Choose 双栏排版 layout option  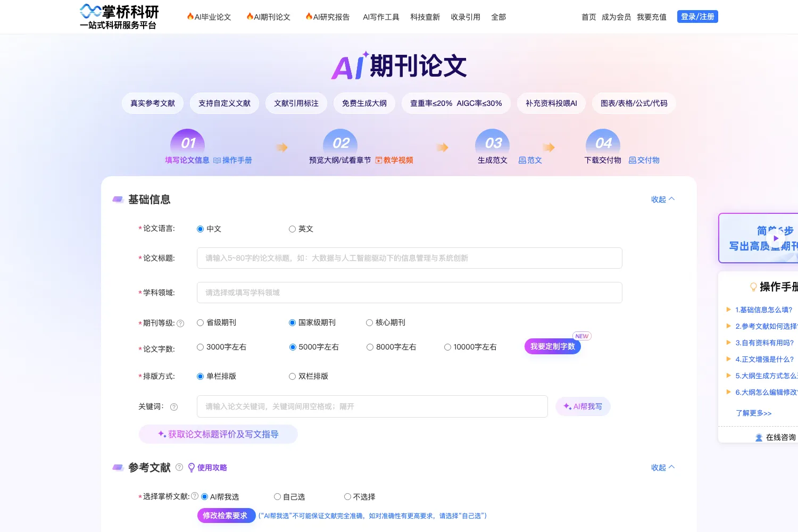click(292, 377)
